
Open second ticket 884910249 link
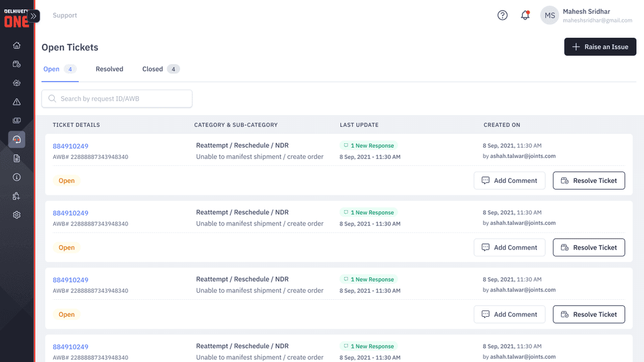[70, 213]
